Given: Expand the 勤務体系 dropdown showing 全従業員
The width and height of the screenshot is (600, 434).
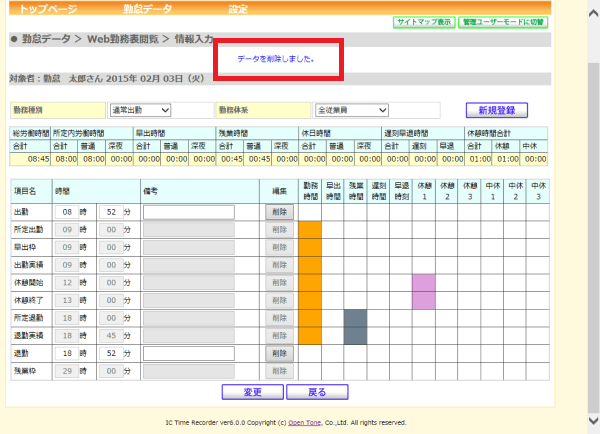Looking at the screenshot, I should click(x=352, y=110).
